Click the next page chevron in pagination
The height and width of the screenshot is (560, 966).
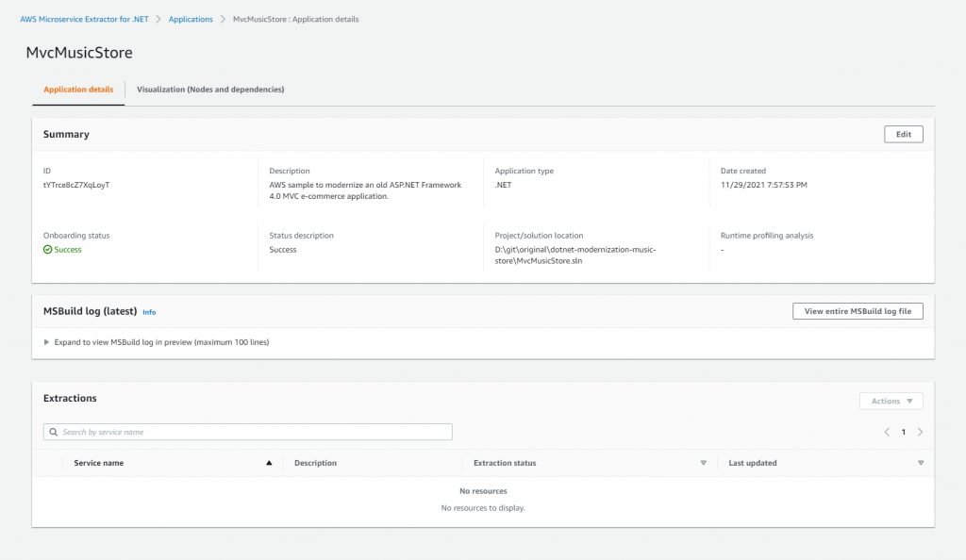(x=919, y=431)
